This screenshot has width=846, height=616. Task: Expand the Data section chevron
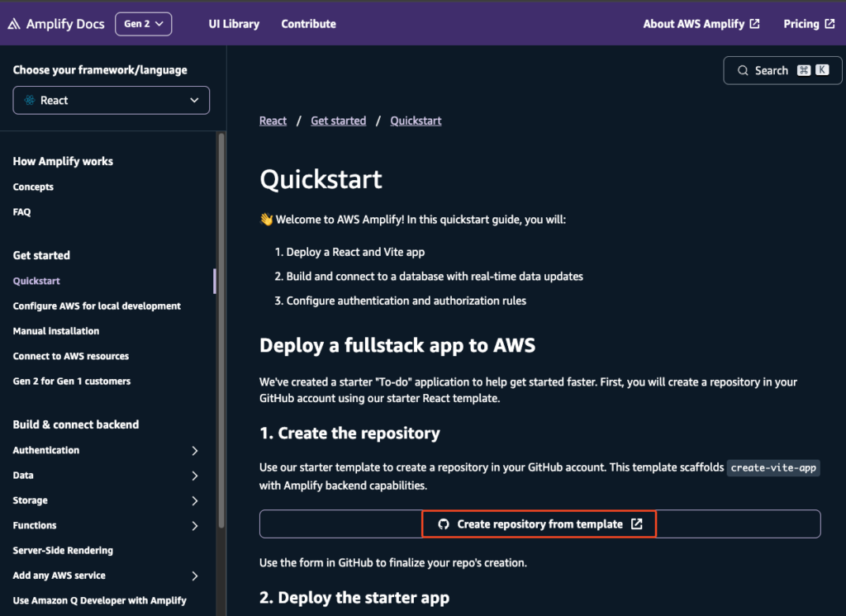(x=195, y=476)
